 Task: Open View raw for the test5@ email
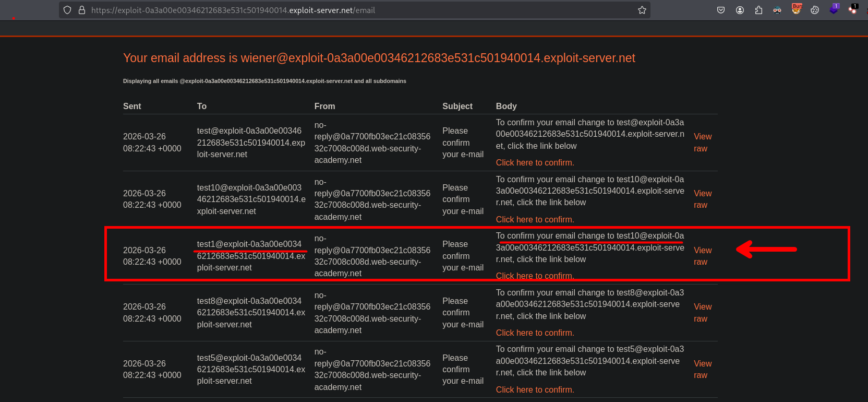[x=702, y=369]
